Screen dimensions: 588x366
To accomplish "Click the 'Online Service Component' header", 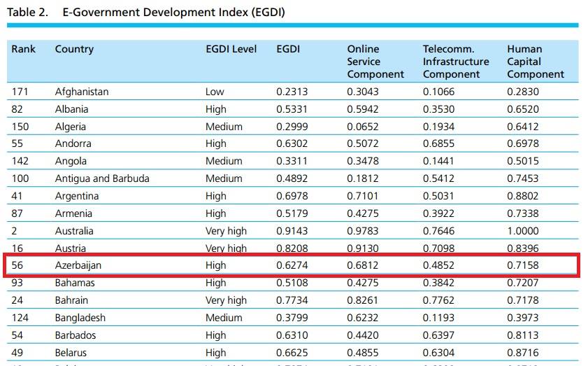I will 375,62.
